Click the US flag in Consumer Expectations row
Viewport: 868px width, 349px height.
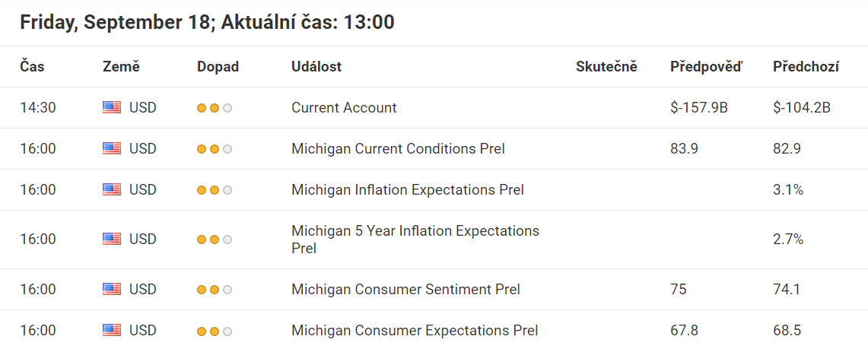click(x=112, y=331)
